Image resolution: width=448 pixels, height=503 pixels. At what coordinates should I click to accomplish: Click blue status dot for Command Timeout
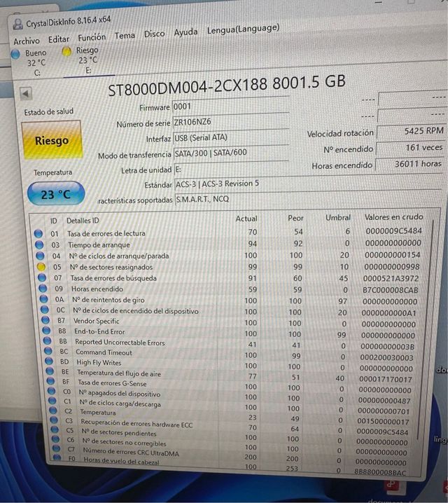(x=48, y=351)
